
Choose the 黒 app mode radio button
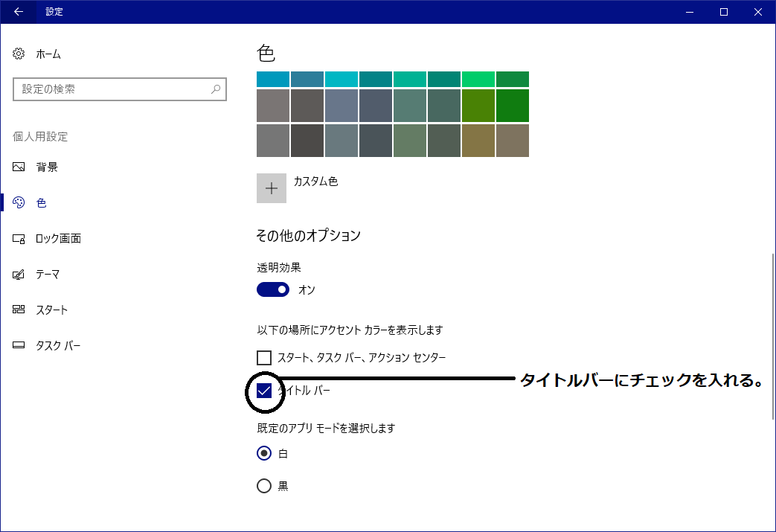(264, 486)
